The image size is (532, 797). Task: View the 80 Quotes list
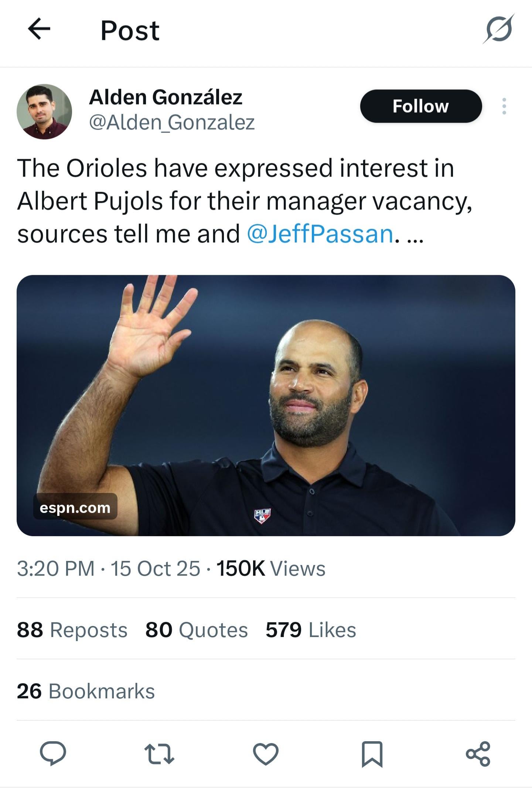197,630
